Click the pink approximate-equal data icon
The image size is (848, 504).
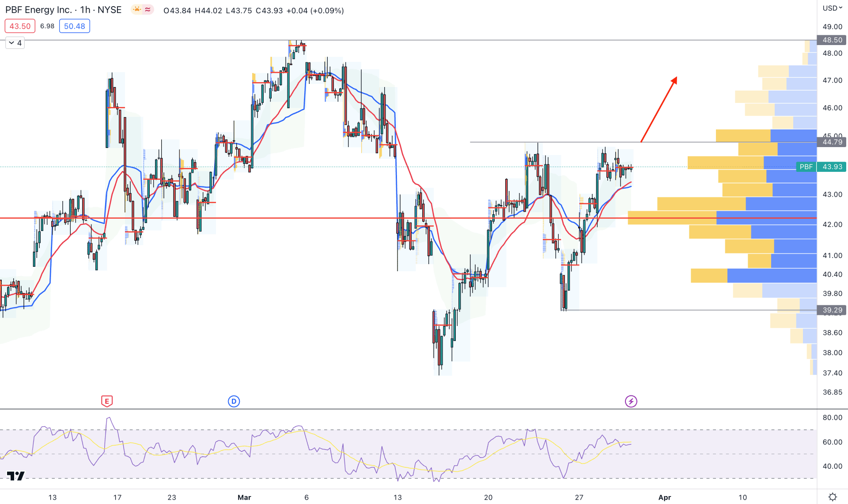tap(148, 10)
